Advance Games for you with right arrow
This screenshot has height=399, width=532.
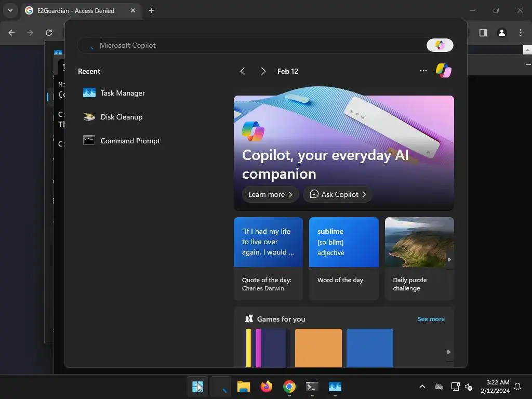pos(449,352)
